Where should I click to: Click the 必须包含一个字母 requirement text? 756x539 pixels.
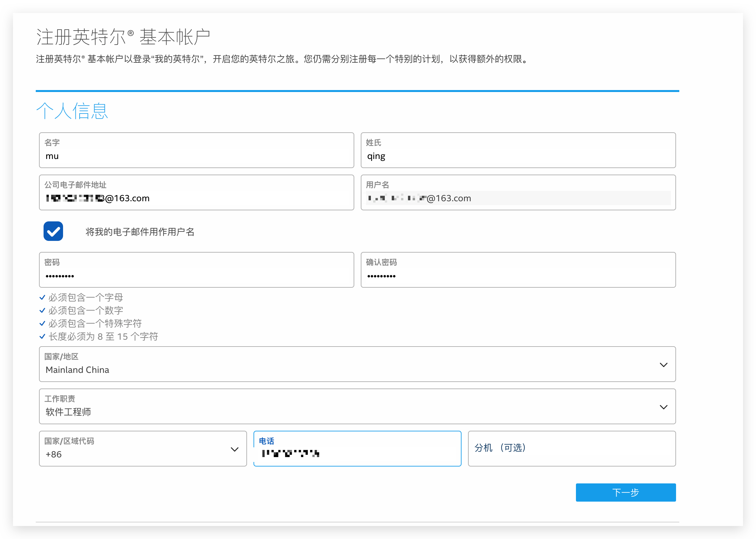point(86,297)
